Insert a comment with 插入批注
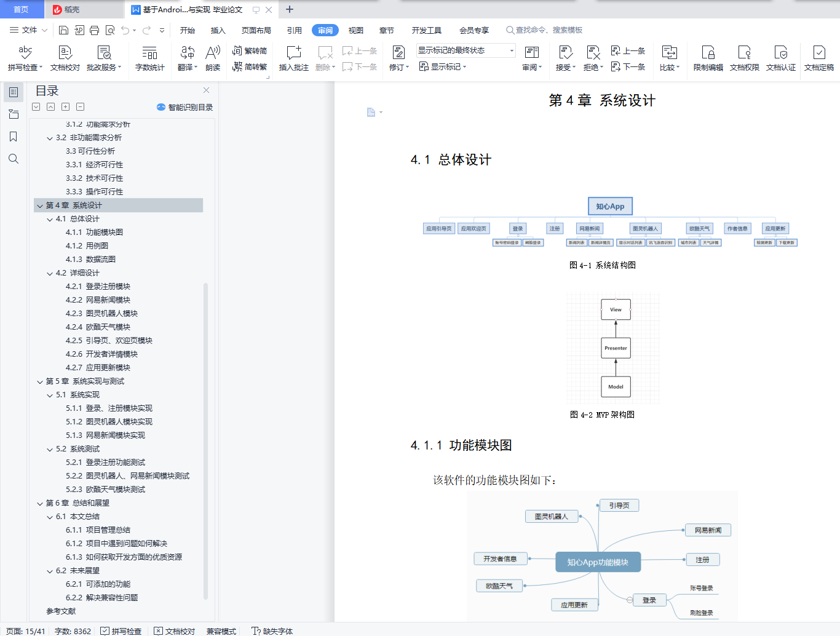Screen dimensions: 840x636 (294, 59)
